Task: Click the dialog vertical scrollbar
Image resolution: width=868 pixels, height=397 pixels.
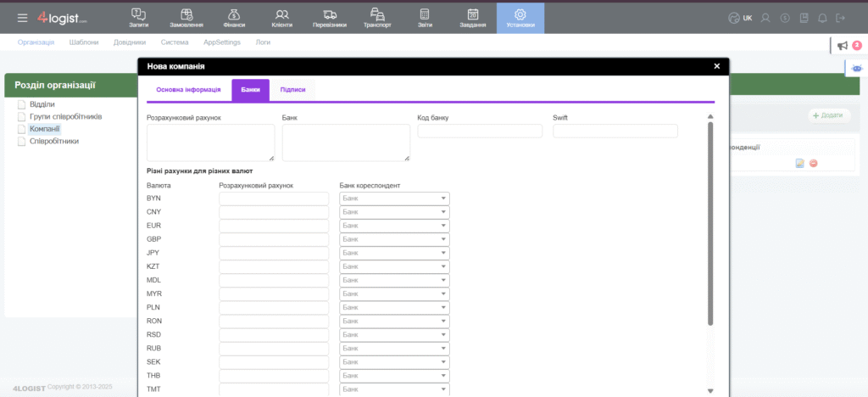Action: point(710,221)
